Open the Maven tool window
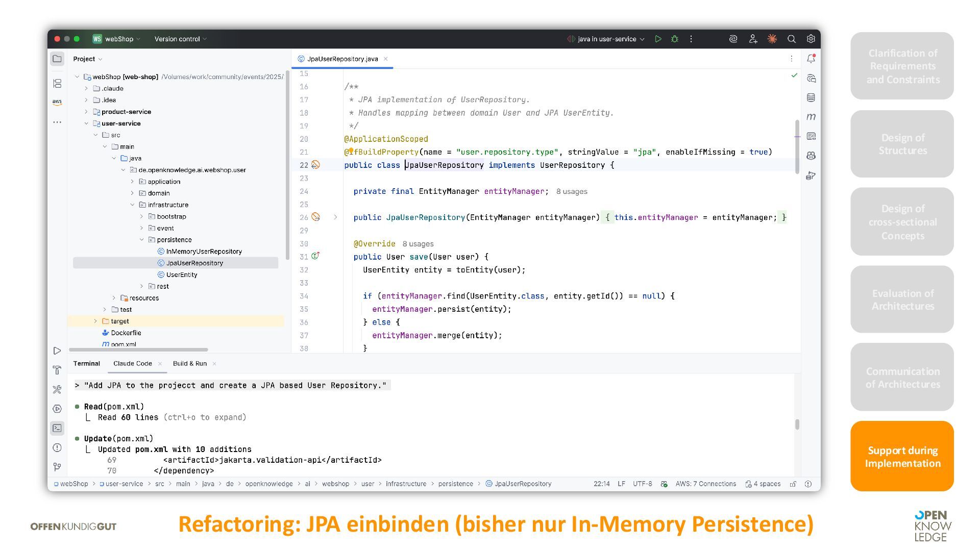This screenshot has height=551, width=980. [811, 117]
